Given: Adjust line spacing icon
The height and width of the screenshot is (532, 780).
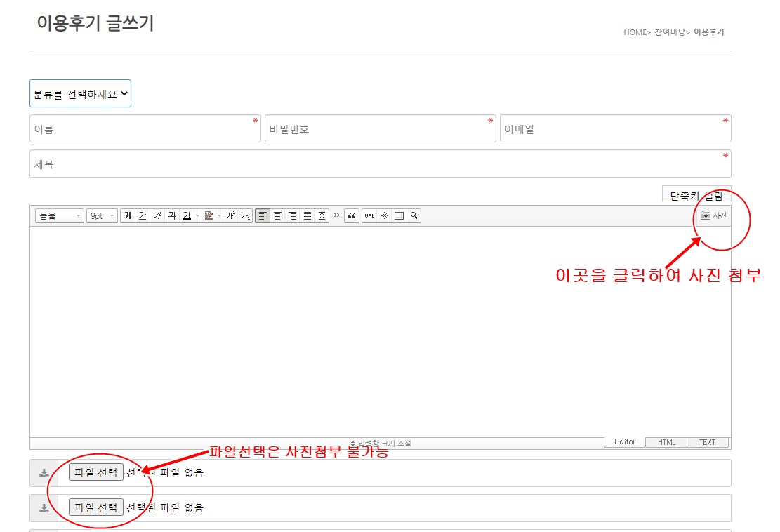Looking at the screenshot, I should pyautogui.click(x=322, y=215).
